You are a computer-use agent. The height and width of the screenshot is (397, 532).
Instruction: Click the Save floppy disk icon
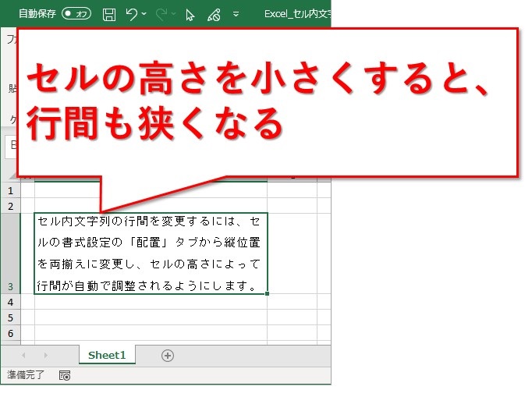109,15
